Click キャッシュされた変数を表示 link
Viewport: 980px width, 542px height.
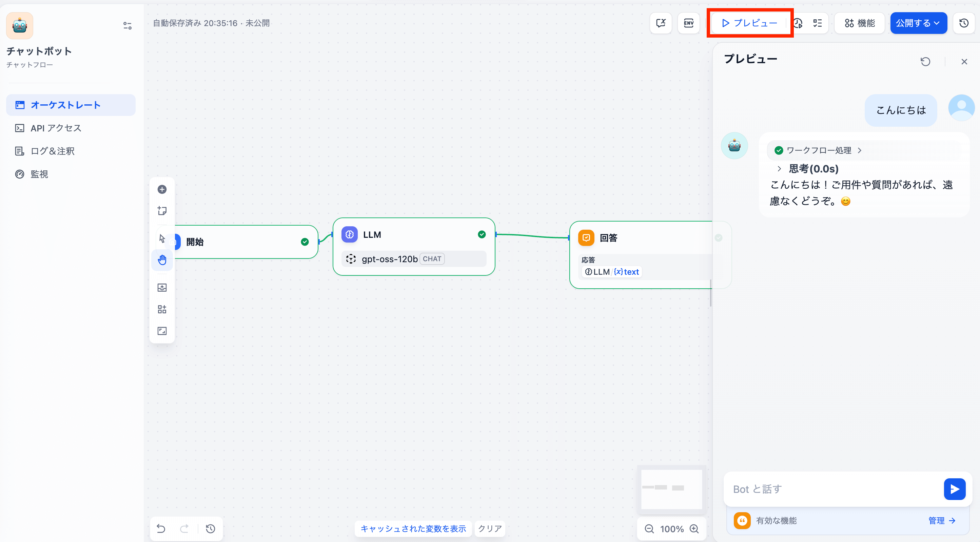413,528
